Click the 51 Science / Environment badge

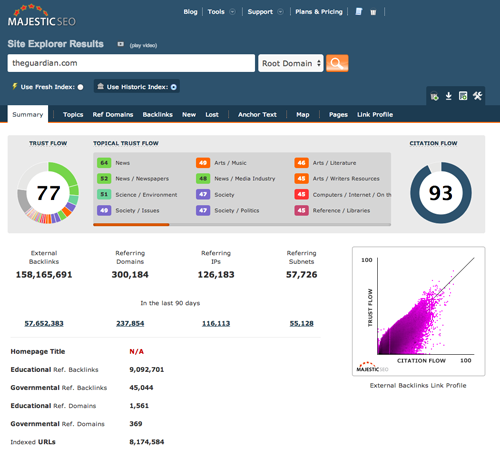tap(104, 194)
